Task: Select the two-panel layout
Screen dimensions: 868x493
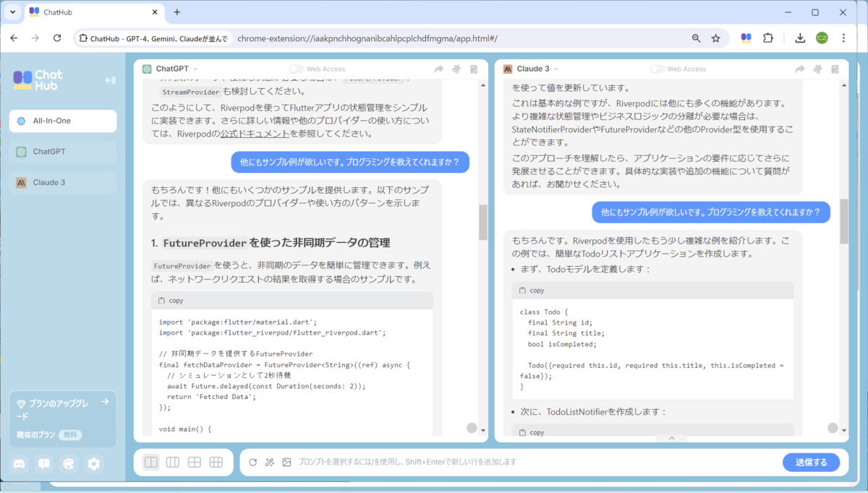Action: pyautogui.click(x=151, y=463)
